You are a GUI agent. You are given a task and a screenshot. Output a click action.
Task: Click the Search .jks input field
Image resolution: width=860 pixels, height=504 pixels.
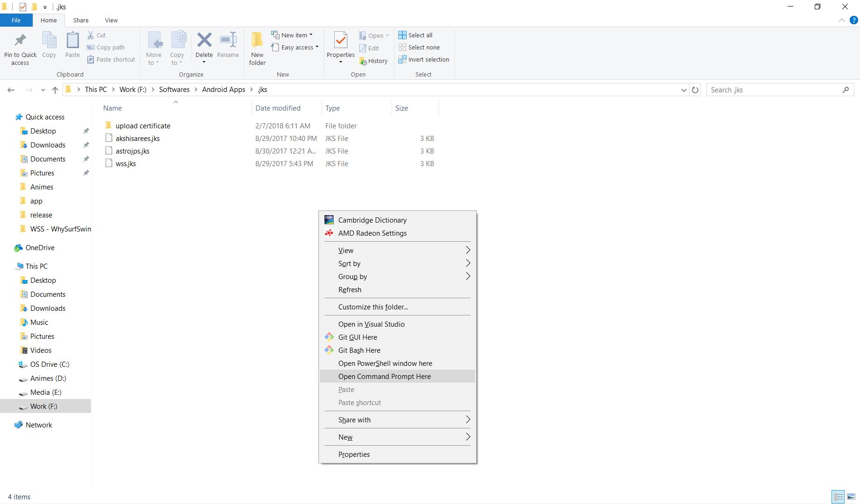[775, 90]
